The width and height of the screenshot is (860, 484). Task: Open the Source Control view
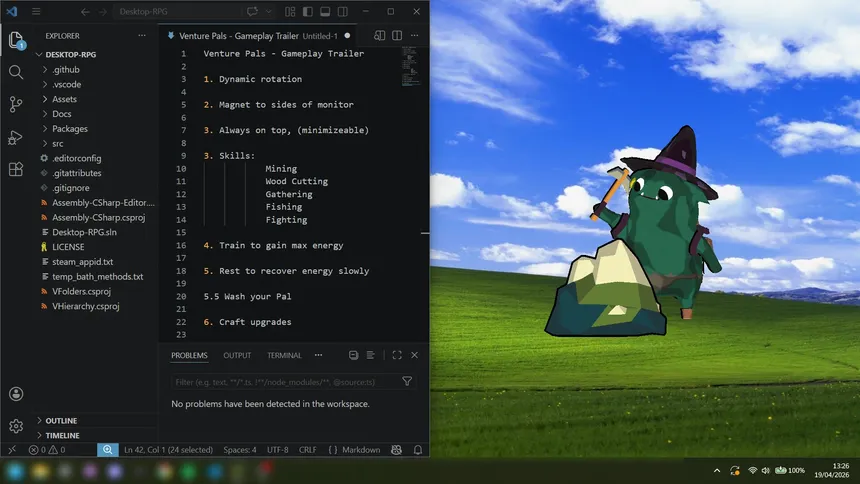16,104
